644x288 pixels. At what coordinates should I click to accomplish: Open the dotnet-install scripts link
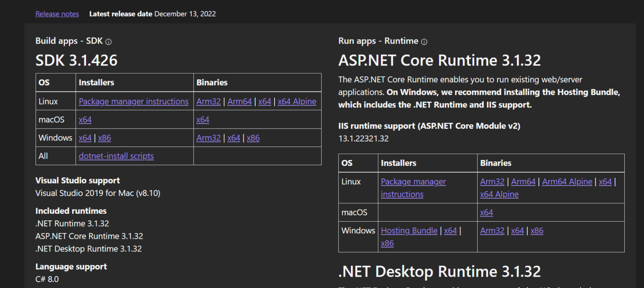(x=116, y=156)
